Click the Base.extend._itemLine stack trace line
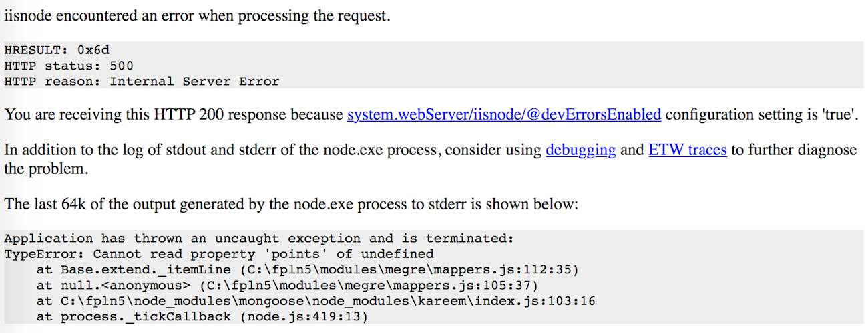Image resolution: width=868 pixels, height=333 pixels. [307, 270]
